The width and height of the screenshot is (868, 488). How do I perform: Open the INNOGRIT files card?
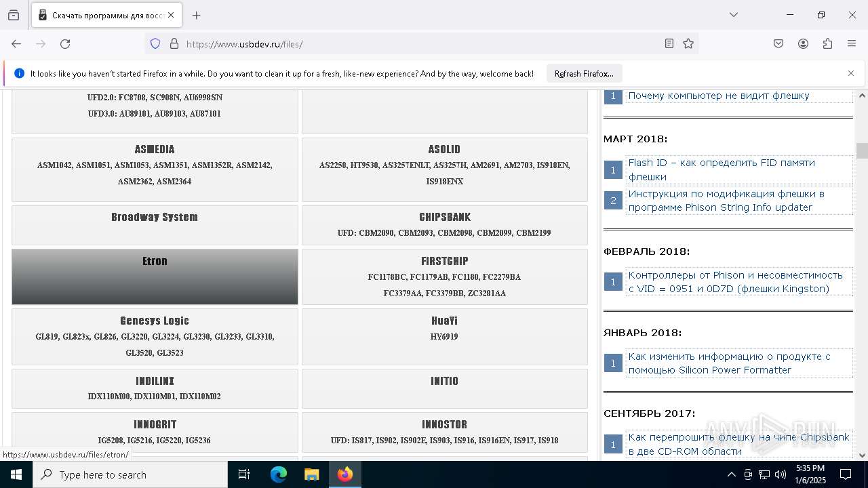click(x=155, y=432)
